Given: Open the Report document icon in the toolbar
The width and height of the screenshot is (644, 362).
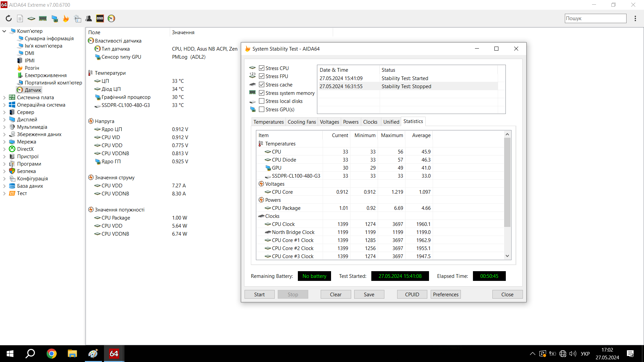Looking at the screenshot, I should (20, 18).
